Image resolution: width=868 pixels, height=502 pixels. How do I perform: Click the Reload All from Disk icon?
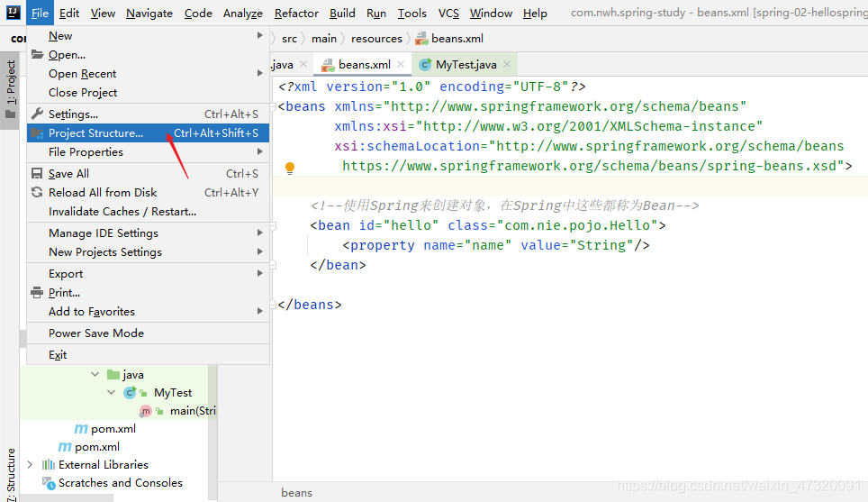pos(37,192)
